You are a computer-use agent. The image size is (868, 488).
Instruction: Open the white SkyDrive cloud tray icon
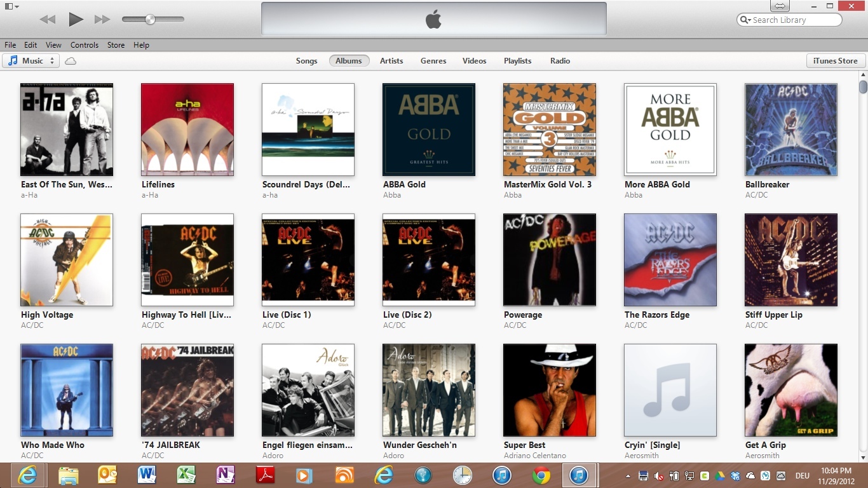[x=750, y=476]
